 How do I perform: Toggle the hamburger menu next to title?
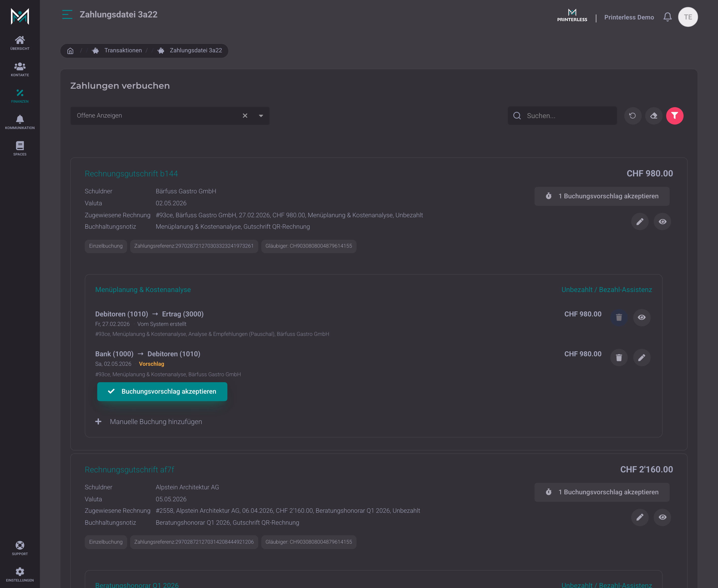point(67,14)
